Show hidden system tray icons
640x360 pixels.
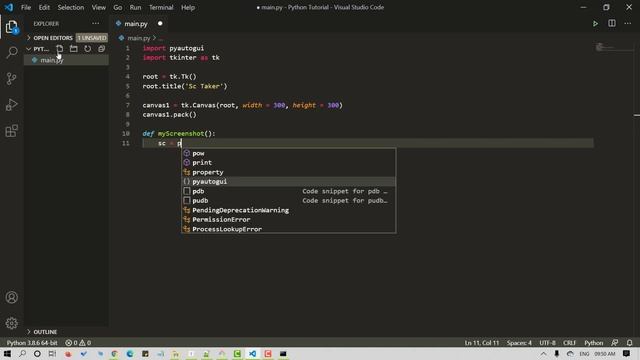point(543,354)
